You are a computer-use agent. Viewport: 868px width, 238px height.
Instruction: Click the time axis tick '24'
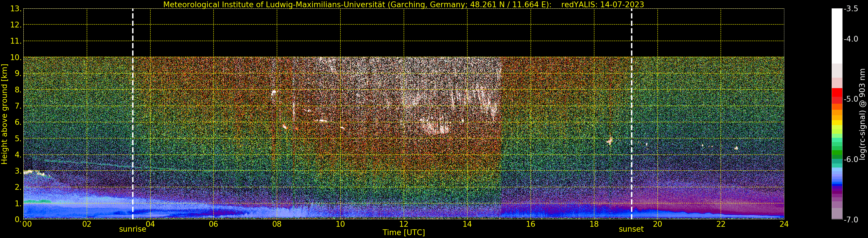pos(784,224)
